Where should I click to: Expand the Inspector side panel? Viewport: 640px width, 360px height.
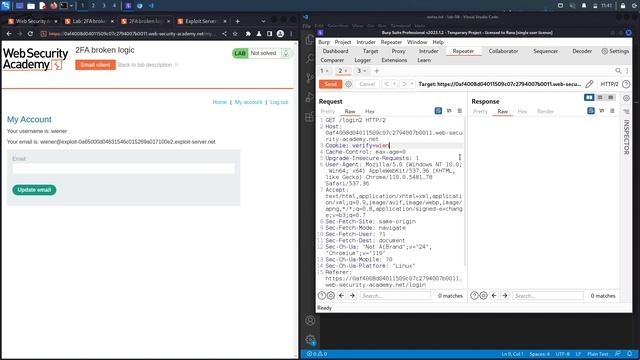point(626,137)
